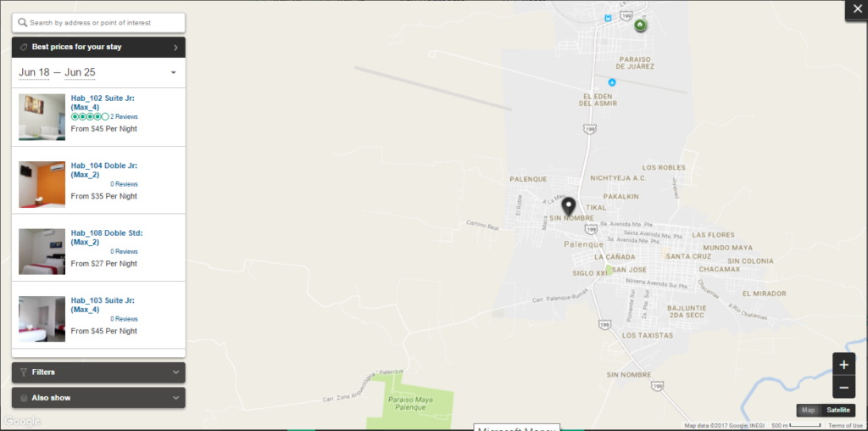Image resolution: width=868 pixels, height=431 pixels.
Task: Open Hab_102 Suite Jr listing link
Action: point(103,103)
